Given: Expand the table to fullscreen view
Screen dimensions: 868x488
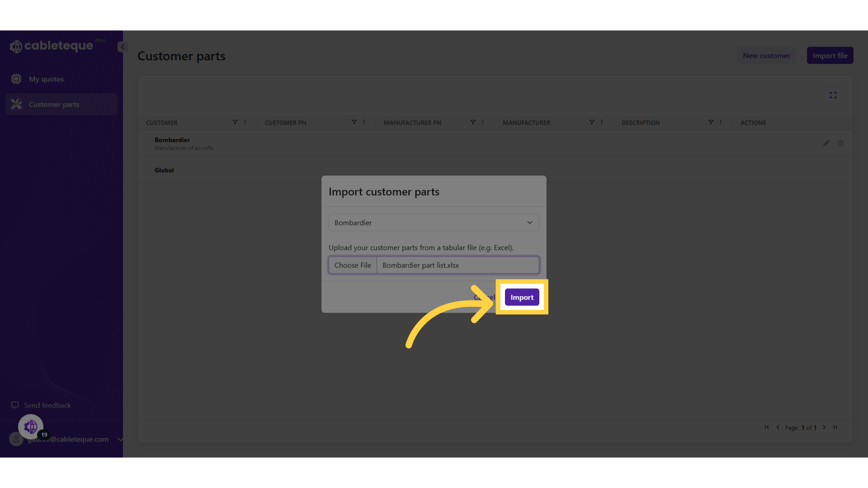Looking at the screenshot, I should [833, 95].
